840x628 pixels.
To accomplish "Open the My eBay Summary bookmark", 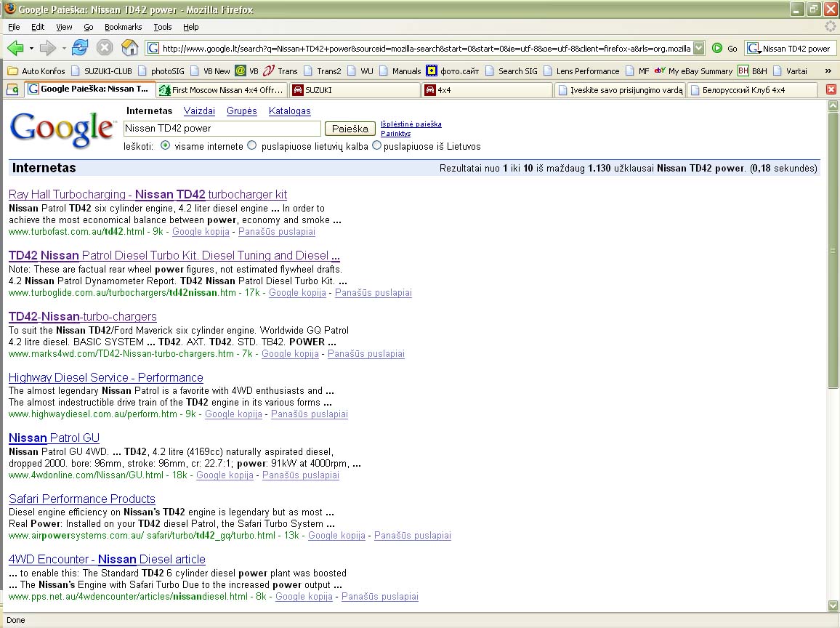I will [693, 71].
